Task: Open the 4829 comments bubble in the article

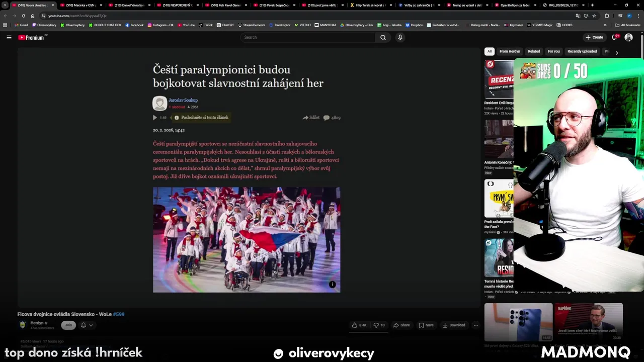Action: 332,118
